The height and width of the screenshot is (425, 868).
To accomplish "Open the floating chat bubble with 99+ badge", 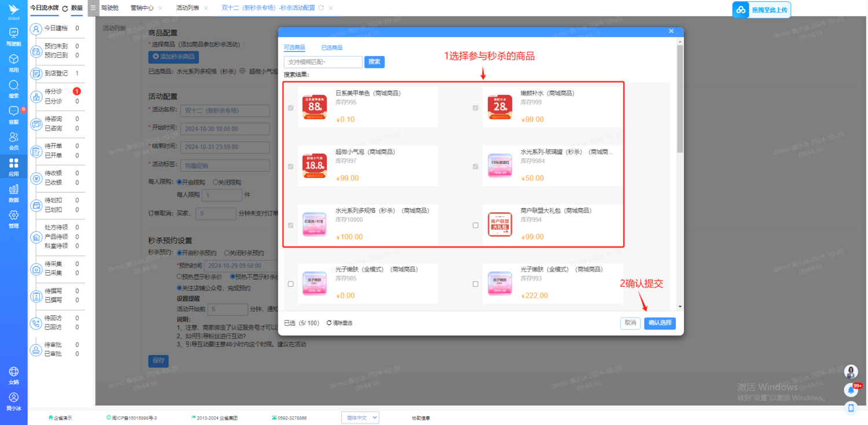I will point(850,390).
